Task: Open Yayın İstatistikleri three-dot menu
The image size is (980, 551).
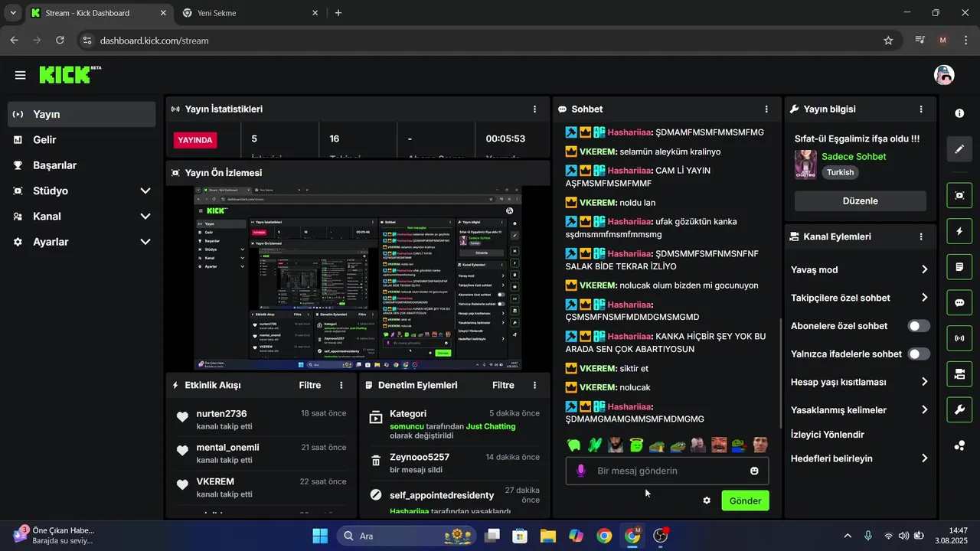Action: [x=534, y=109]
